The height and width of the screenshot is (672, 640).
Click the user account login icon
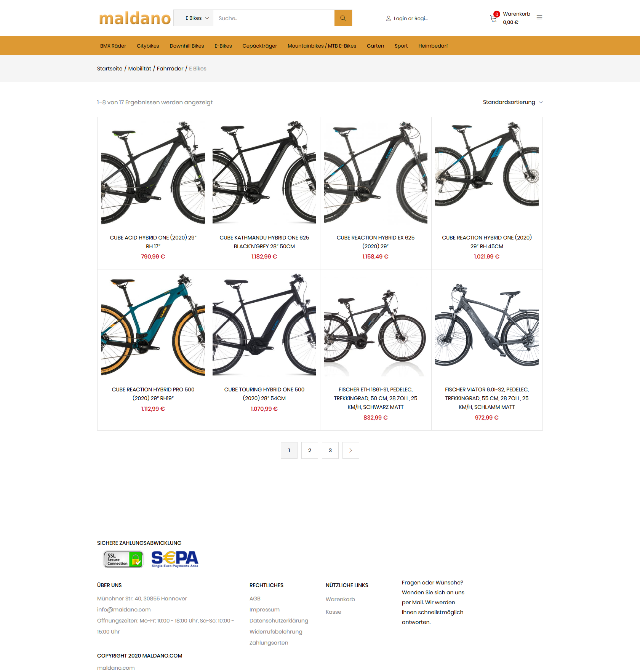[x=389, y=18]
